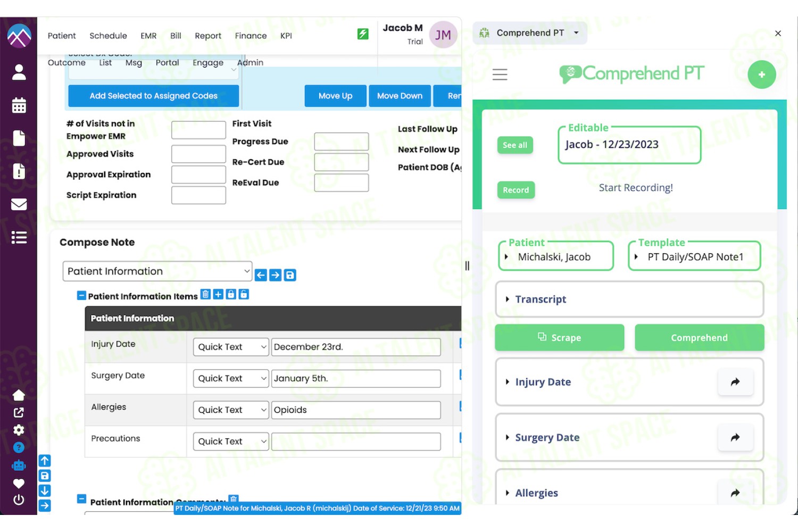Open the envelope messages icon in sidebar
Viewport: 798px width, 532px height.
click(x=19, y=204)
